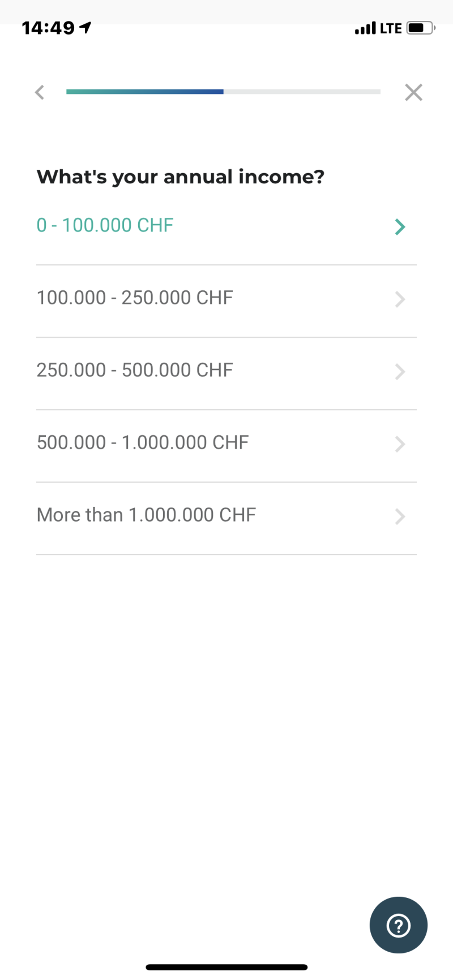Tap the chevron beside 250.000 - 500.000 CHF
Image resolution: width=453 pixels, height=980 pixels.
pyautogui.click(x=400, y=372)
